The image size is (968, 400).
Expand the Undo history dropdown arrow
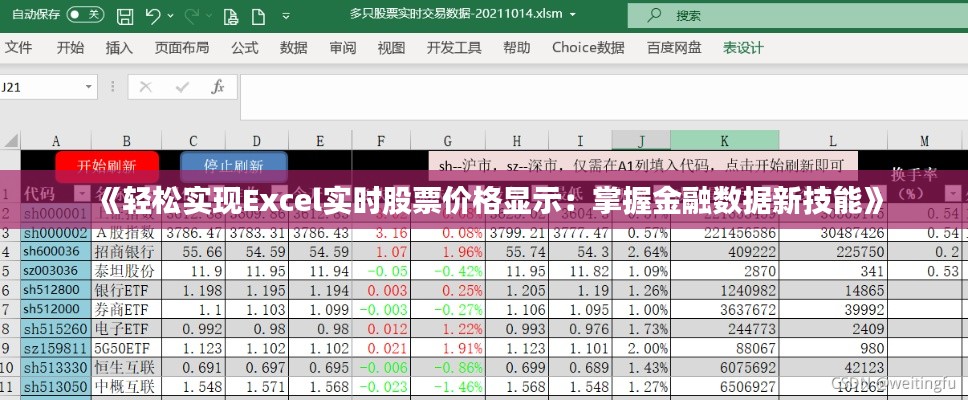[172, 15]
